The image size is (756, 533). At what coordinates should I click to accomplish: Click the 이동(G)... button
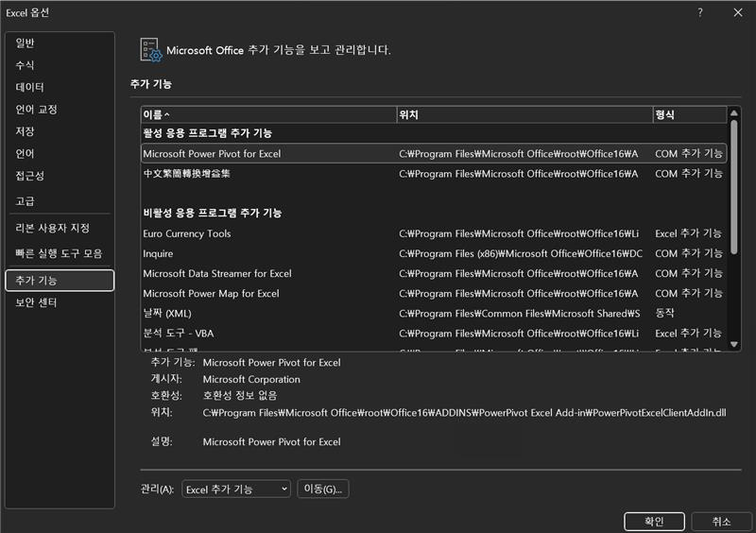(323, 489)
